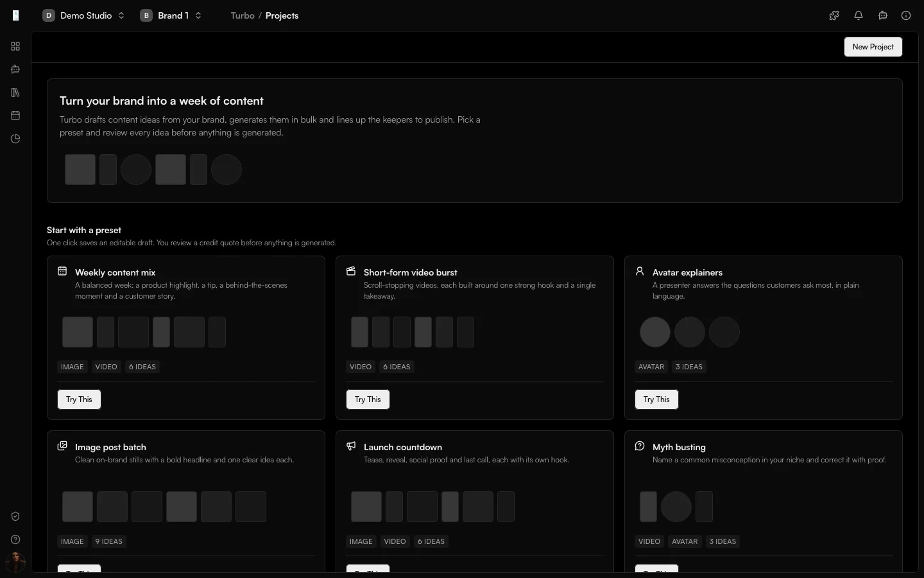
Task: Open the help question mark icon in the sidebar
Action: [15, 539]
